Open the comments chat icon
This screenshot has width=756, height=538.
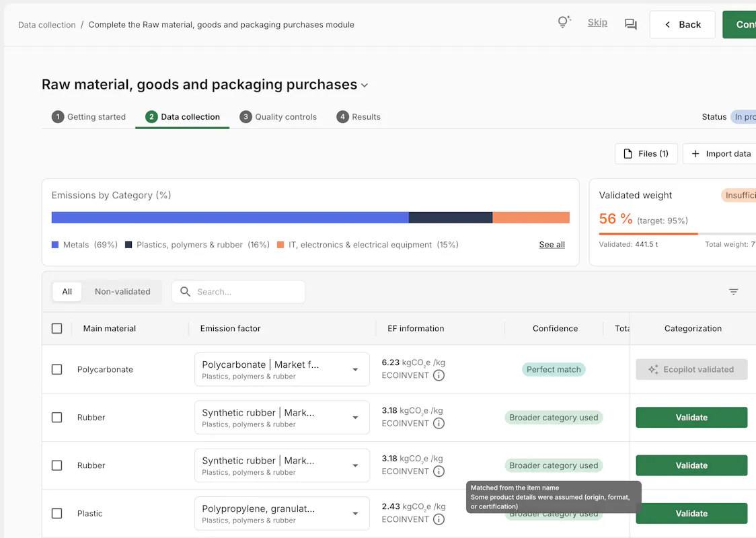click(631, 24)
